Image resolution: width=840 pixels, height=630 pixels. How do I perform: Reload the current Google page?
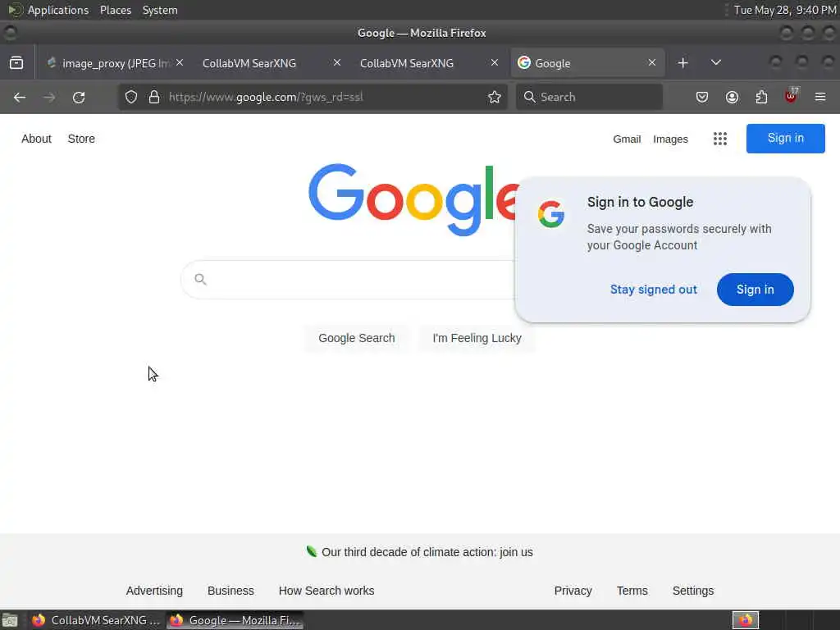pos(79,97)
